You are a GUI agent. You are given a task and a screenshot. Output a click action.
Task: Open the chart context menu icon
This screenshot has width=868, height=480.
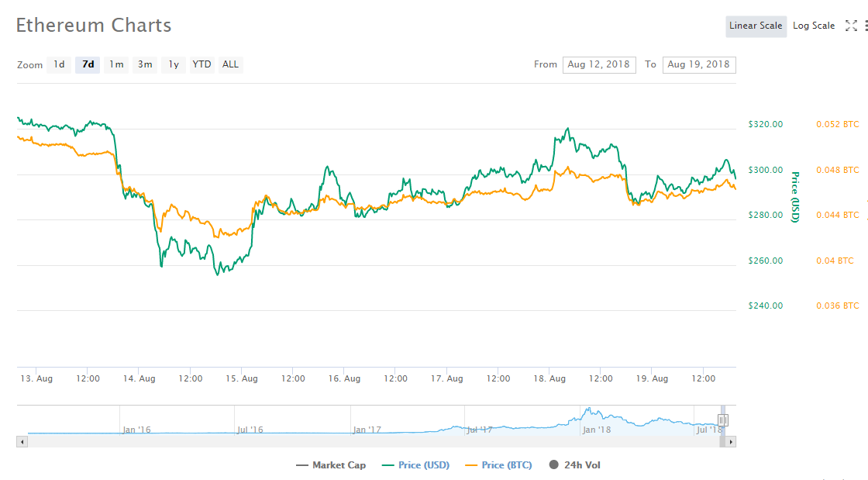point(866,26)
